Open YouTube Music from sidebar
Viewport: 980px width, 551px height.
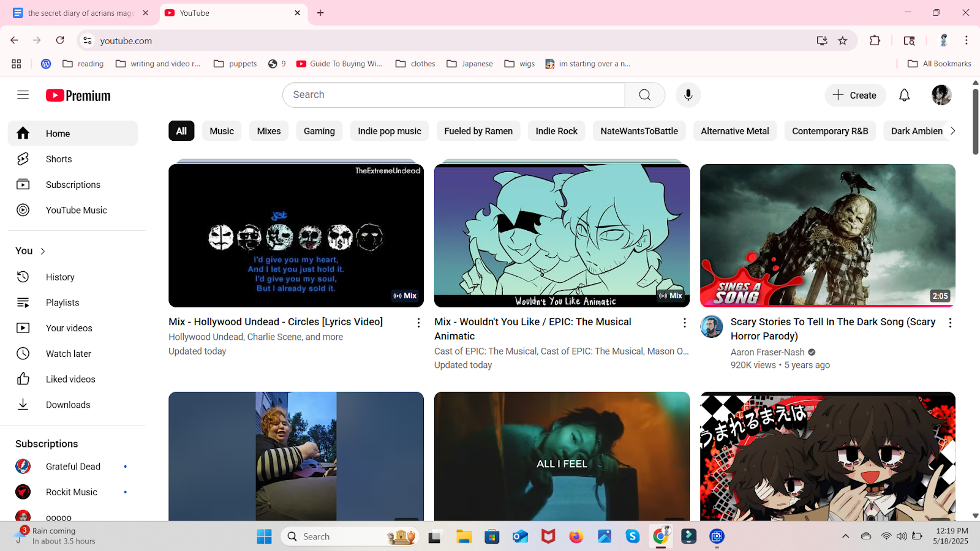(x=73, y=210)
